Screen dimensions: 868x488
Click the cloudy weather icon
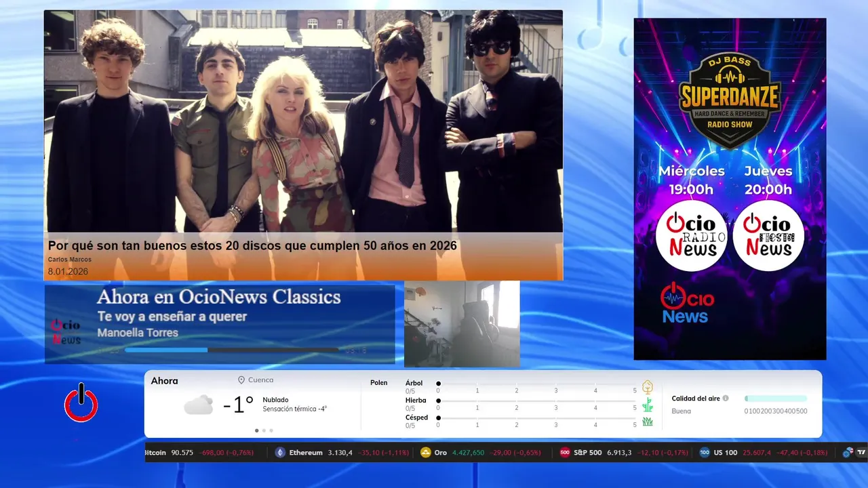tap(199, 405)
